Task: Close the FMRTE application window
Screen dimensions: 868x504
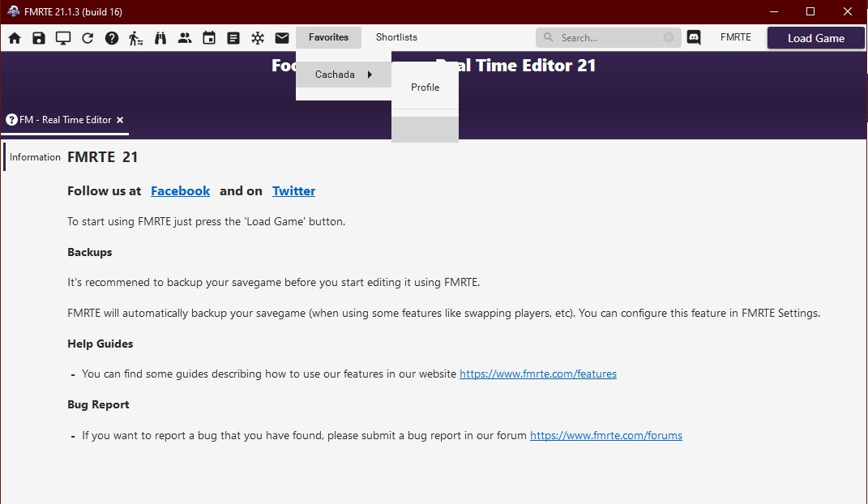Action: tap(848, 11)
